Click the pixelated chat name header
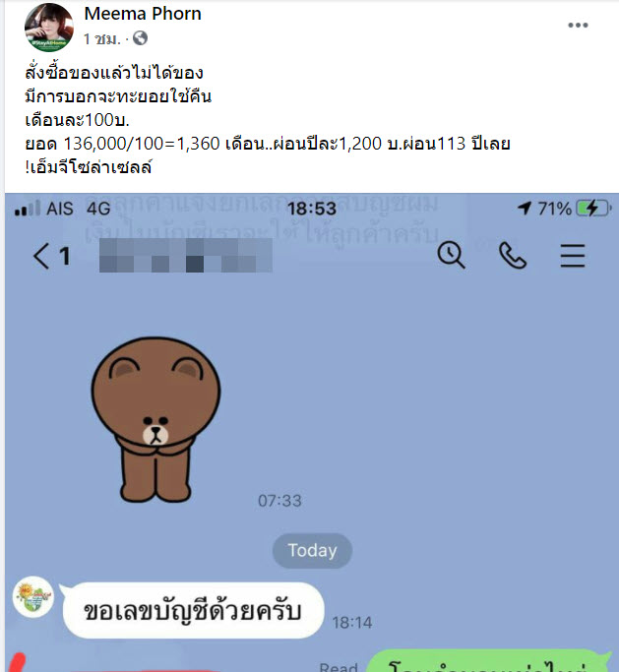The height and width of the screenshot is (672, 619). click(186, 256)
